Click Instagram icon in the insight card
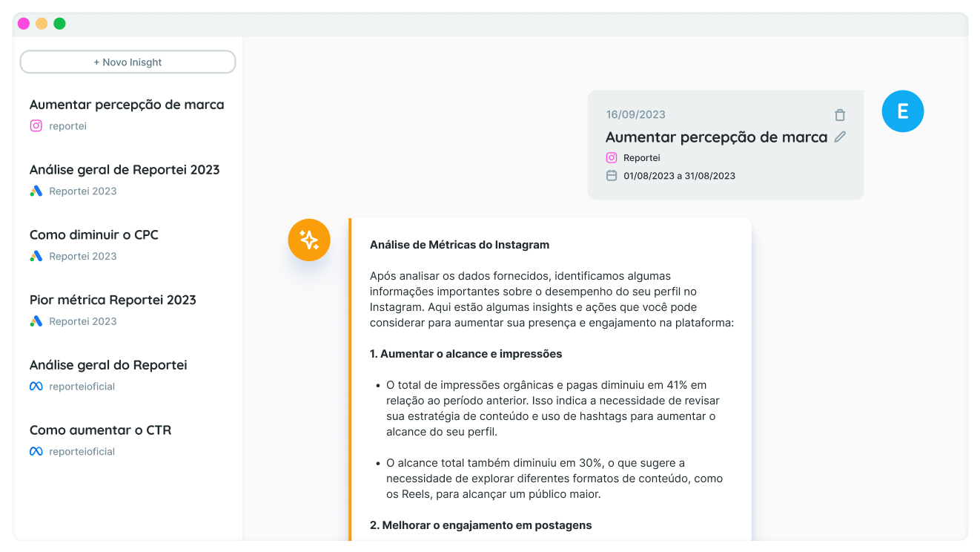 (x=612, y=158)
